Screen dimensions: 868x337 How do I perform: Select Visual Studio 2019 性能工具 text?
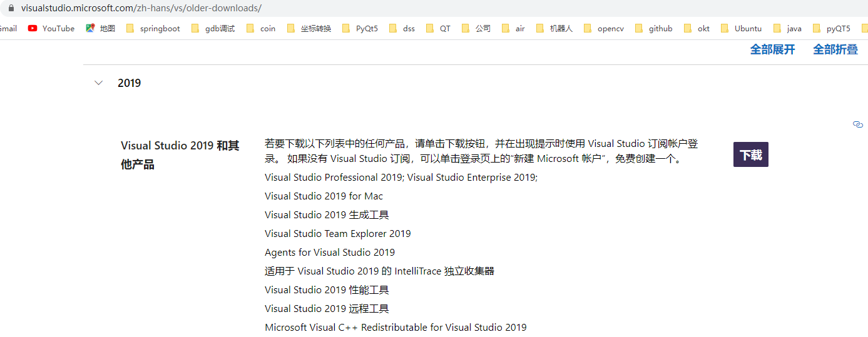(327, 290)
